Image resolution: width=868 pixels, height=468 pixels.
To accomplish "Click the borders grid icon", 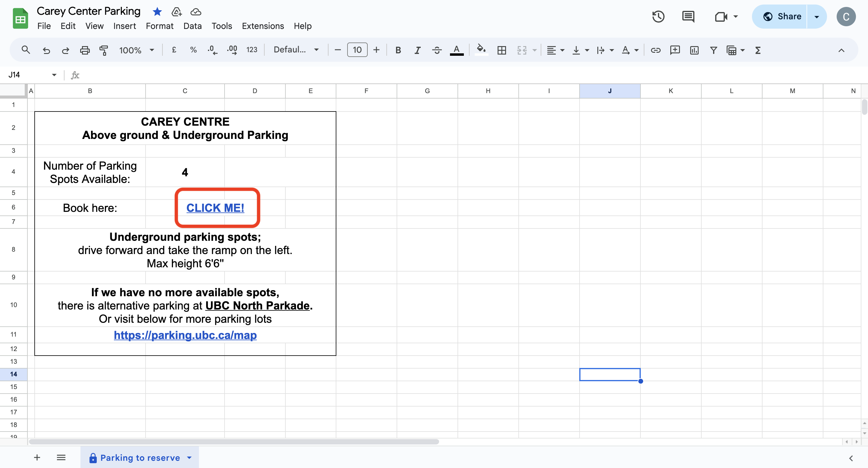I will coord(502,50).
